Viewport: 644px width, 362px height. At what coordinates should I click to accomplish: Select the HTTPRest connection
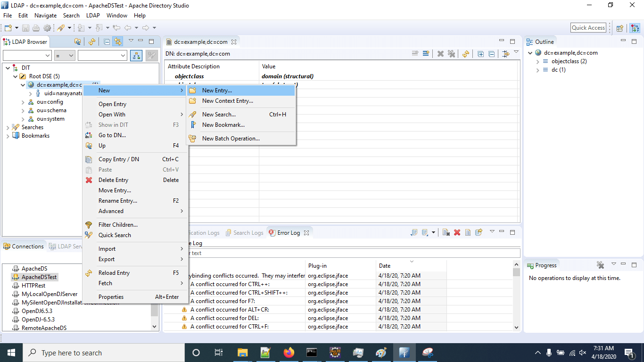point(33,286)
